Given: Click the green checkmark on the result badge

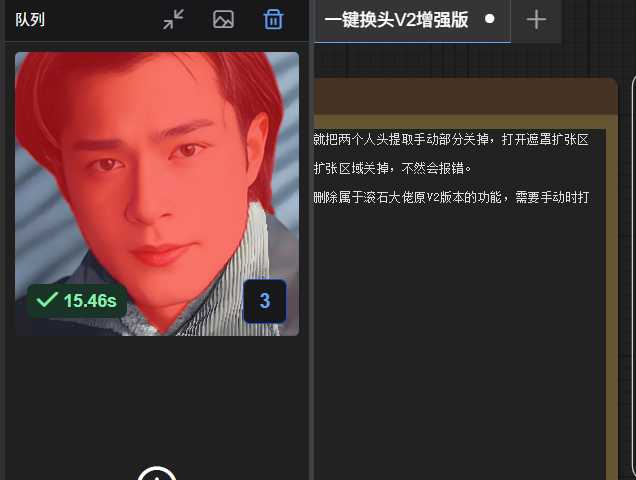Looking at the screenshot, I should pyautogui.click(x=46, y=300).
